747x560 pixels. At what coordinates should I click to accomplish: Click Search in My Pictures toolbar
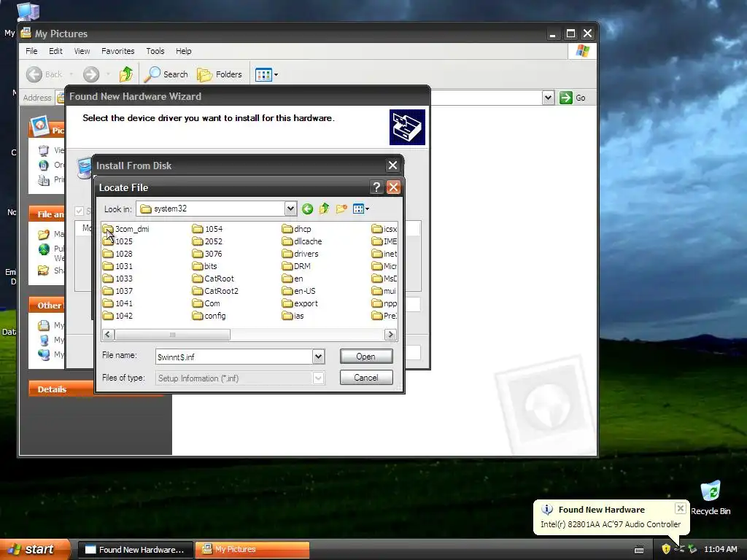(166, 74)
